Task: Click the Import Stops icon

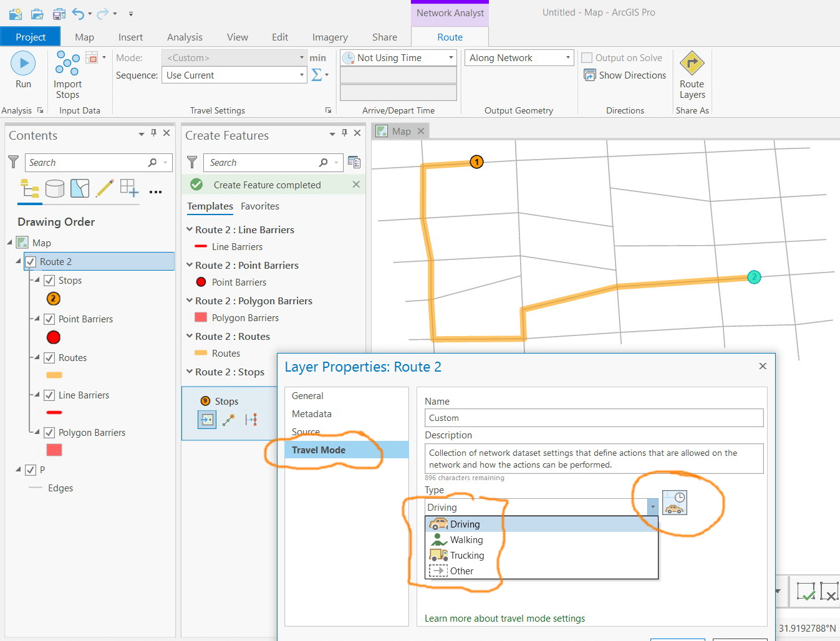Action: pyautogui.click(x=67, y=63)
